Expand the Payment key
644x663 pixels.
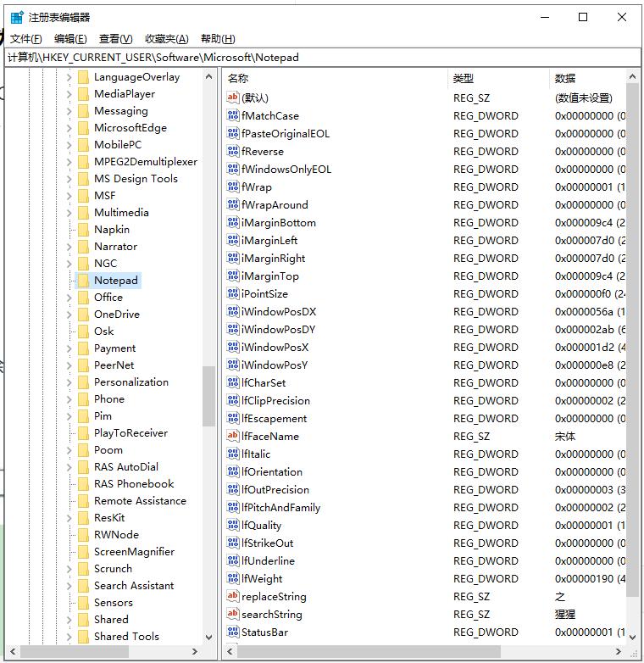[x=69, y=348]
